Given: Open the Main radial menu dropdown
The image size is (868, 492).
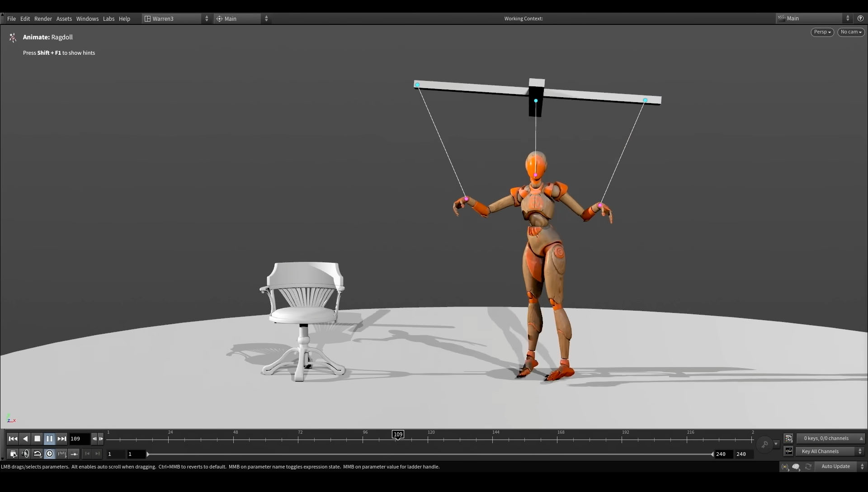Looking at the screenshot, I should [242, 19].
